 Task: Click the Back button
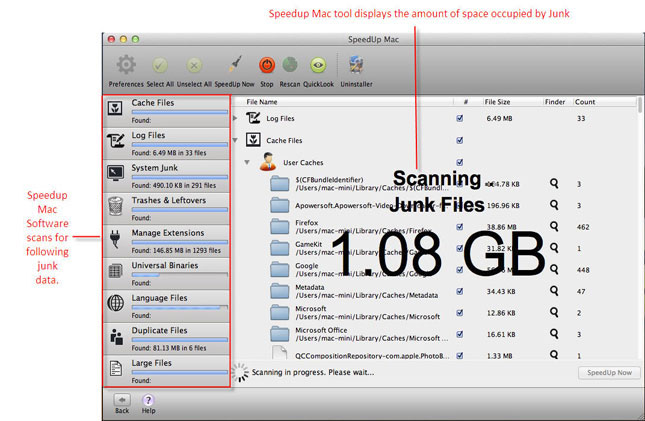click(x=122, y=401)
